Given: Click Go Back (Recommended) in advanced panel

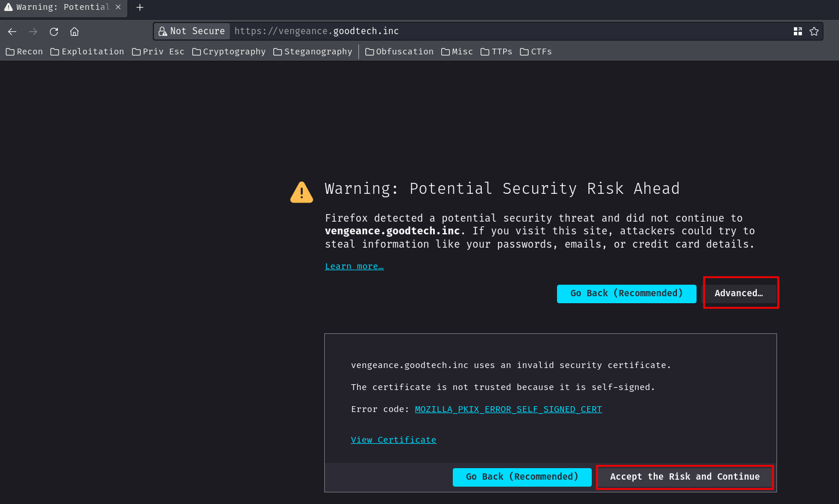Looking at the screenshot, I should point(522,477).
